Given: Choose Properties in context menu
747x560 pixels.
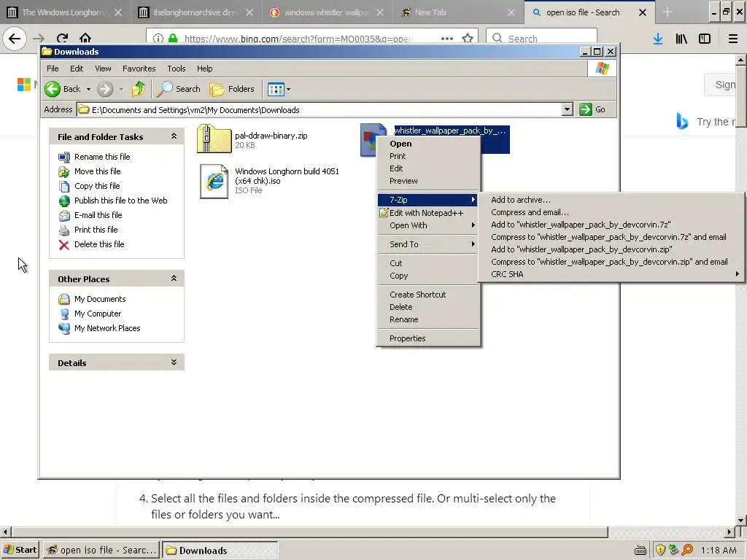Looking at the screenshot, I should 428,338.
